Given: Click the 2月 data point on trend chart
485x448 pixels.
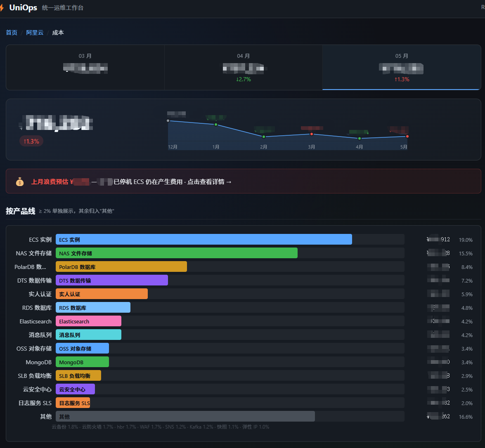Looking at the screenshot, I should click(263, 137).
